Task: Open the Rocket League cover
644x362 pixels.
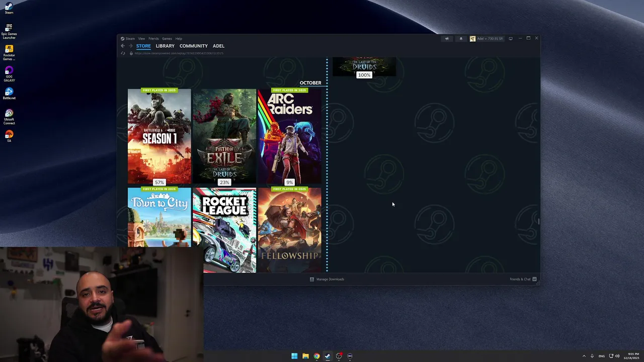Action: 224,230
